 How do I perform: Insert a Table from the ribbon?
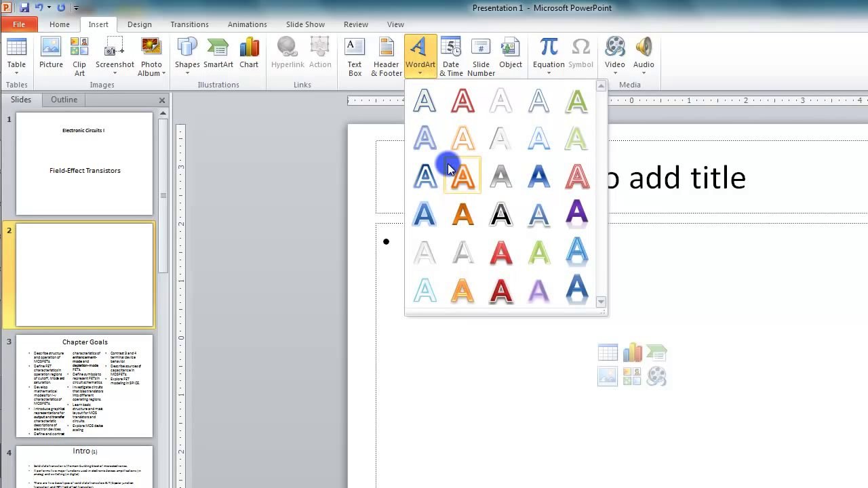coord(16,57)
